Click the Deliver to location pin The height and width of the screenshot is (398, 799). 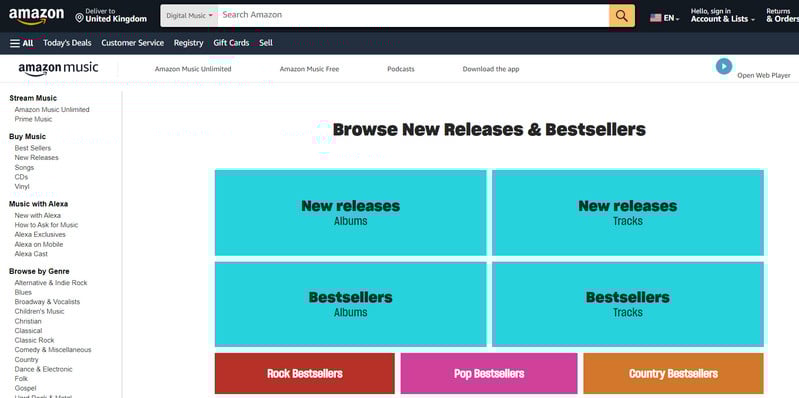79,18
